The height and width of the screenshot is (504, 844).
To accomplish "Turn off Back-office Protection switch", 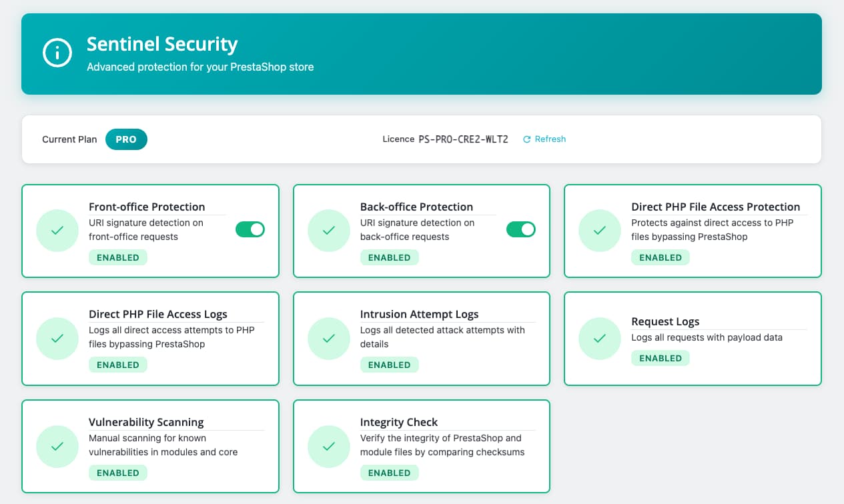I will (520, 229).
